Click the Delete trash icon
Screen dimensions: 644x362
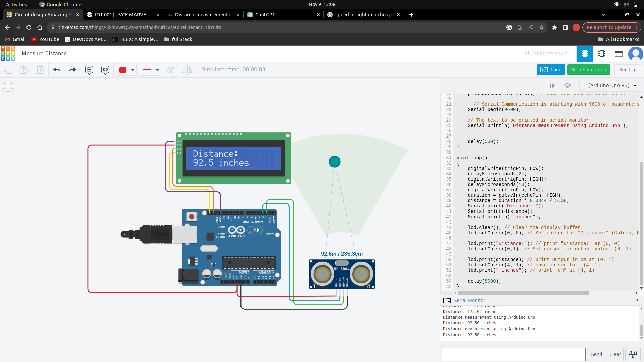point(40,70)
